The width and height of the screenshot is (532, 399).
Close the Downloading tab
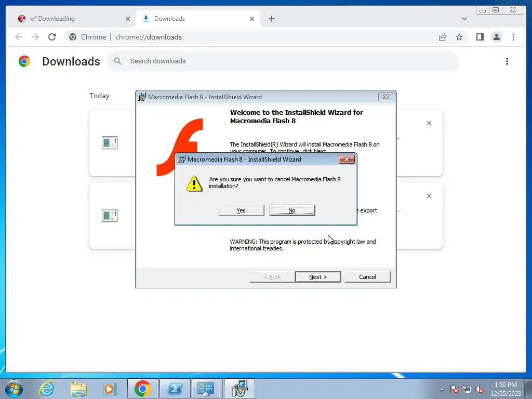pos(128,19)
